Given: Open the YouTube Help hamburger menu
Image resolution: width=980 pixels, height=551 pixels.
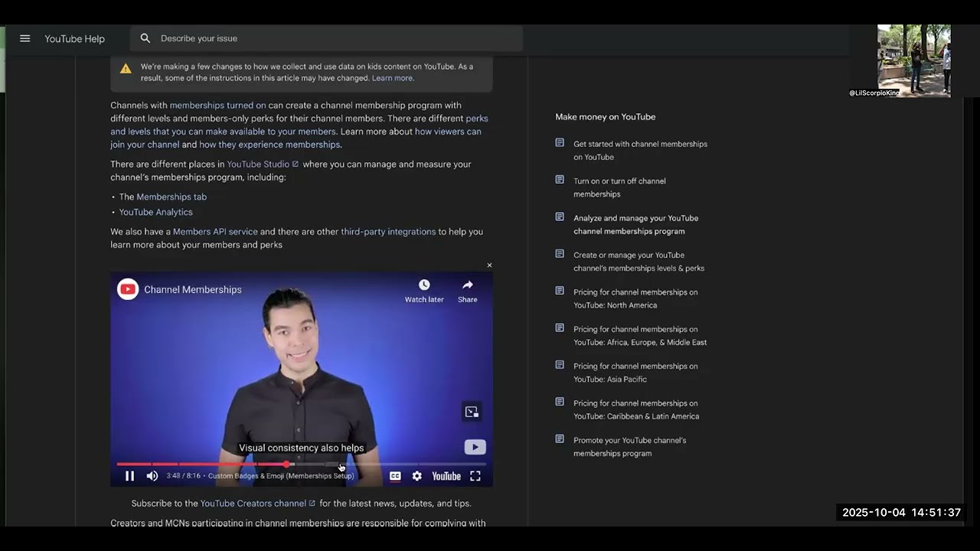Looking at the screenshot, I should 24,38.
